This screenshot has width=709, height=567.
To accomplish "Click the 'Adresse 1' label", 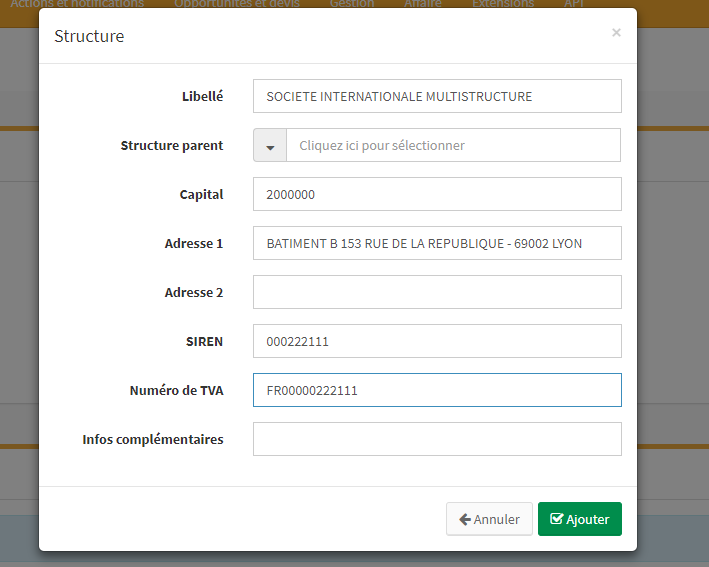I will 194,244.
